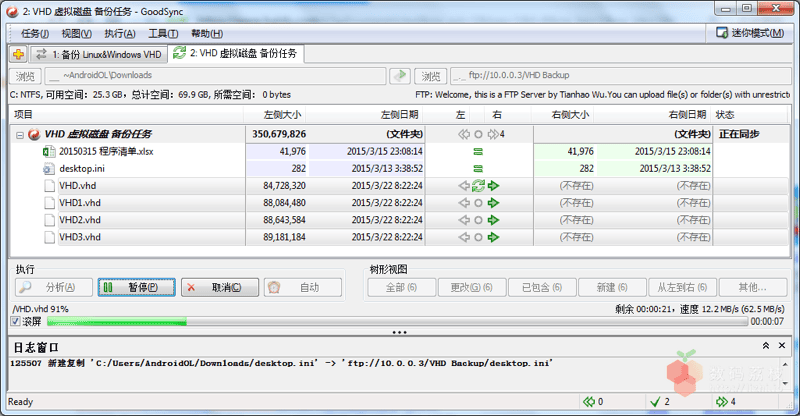This screenshot has height=416, width=800.
Task: Click the VHD2.vhd file icon
Action: tap(49, 220)
